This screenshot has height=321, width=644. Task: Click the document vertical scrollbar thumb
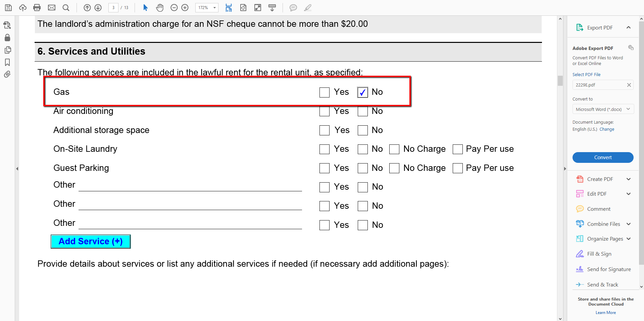point(560,81)
